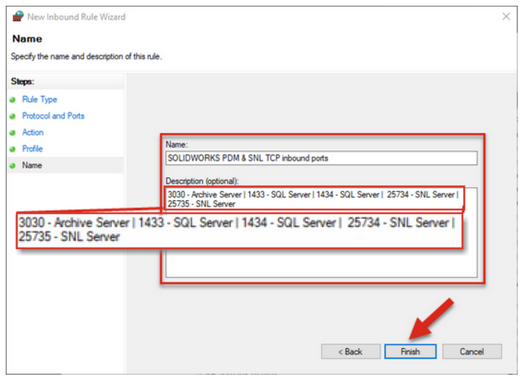Click the 'Name:' field label
Viewport: 529px width, 386px height.
(176, 145)
